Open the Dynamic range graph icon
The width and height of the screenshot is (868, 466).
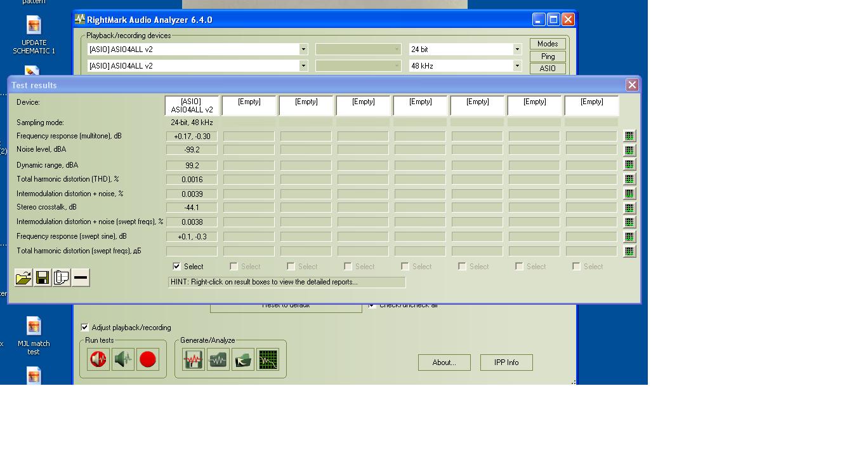629,164
